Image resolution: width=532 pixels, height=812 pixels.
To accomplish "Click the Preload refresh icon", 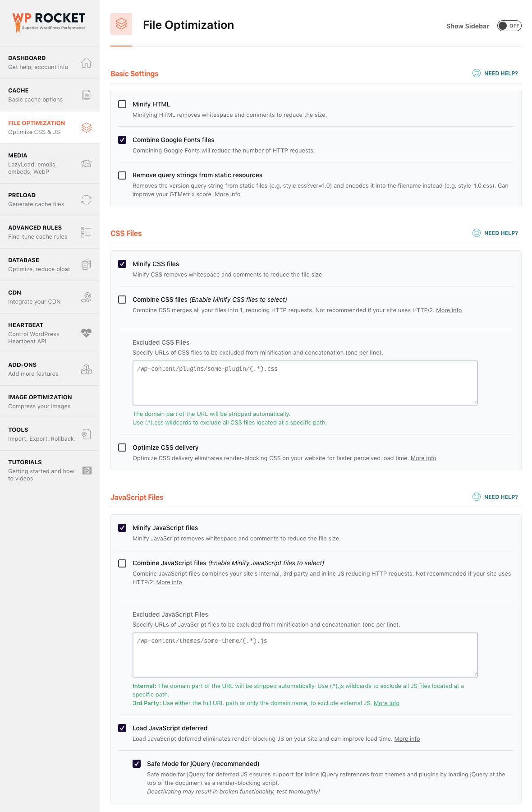I will [x=86, y=199].
